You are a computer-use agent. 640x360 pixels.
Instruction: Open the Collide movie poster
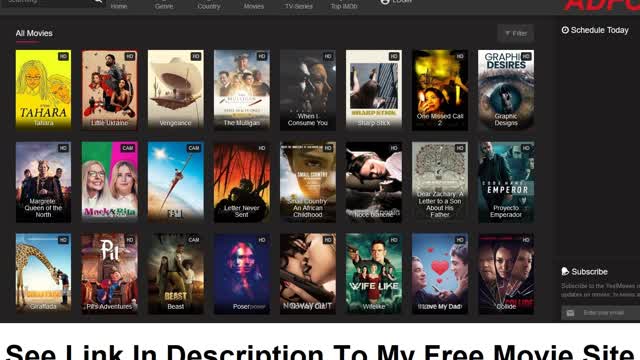pyautogui.click(x=506, y=274)
